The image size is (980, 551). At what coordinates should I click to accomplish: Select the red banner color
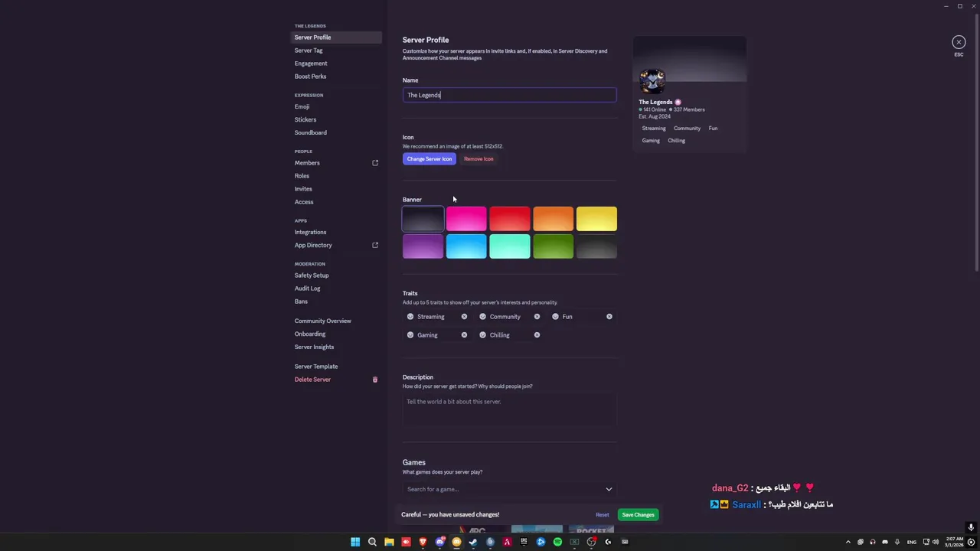point(510,219)
